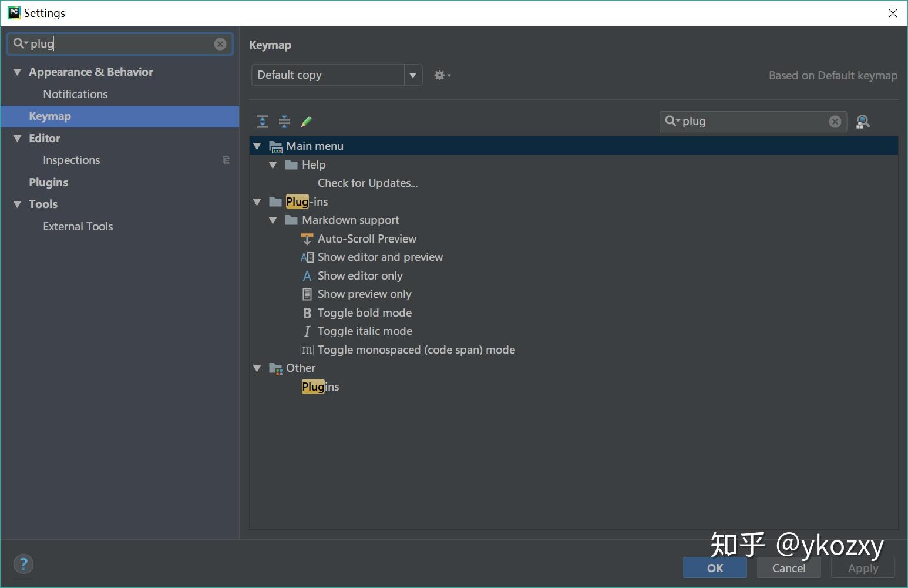Viewport: 908px width, 588px height.
Task: Clear the keymap search field text
Action: (835, 122)
